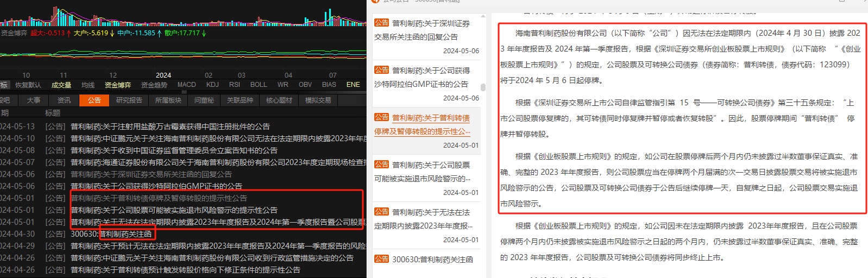This screenshot has width=868, height=278.
Task: Enable the WR indicator
Action: tap(283, 85)
